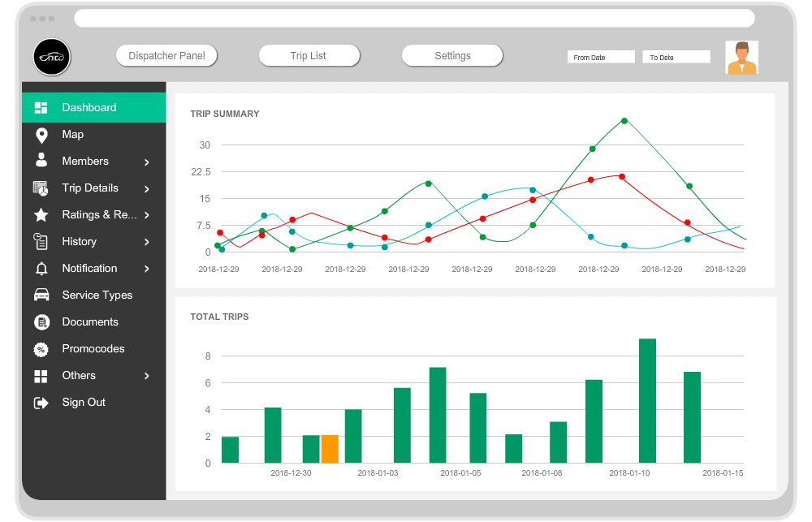Click the Promocodes percent badge icon

pos(41,349)
